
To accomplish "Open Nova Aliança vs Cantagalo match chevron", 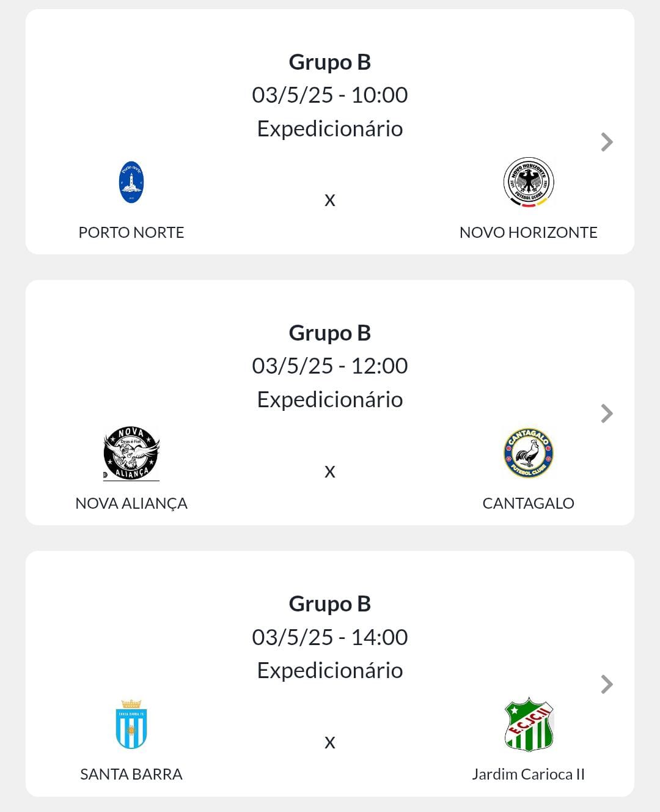I will coord(606,413).
